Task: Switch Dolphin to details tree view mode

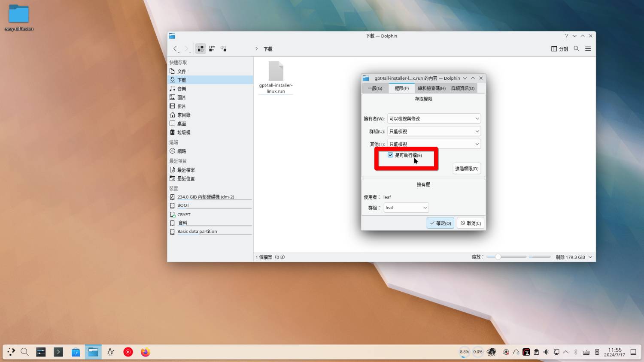Action: tap(224, 48)
